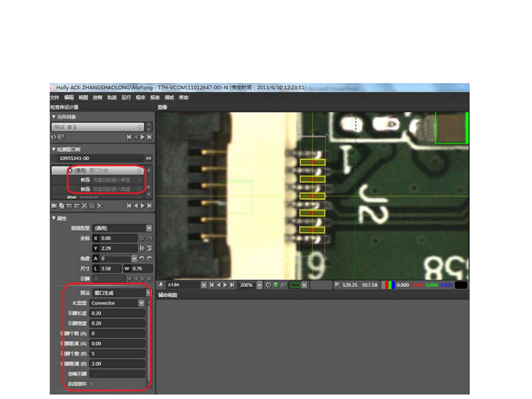Click the target circle icon in image toolbar
Viewport: 532px width, 399px height.
[268, 285]
